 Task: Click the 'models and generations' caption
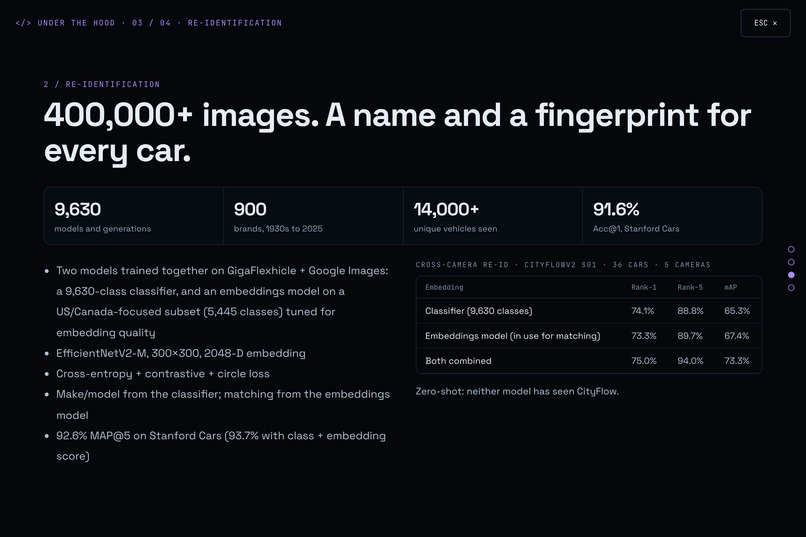[x=103, y=229]
